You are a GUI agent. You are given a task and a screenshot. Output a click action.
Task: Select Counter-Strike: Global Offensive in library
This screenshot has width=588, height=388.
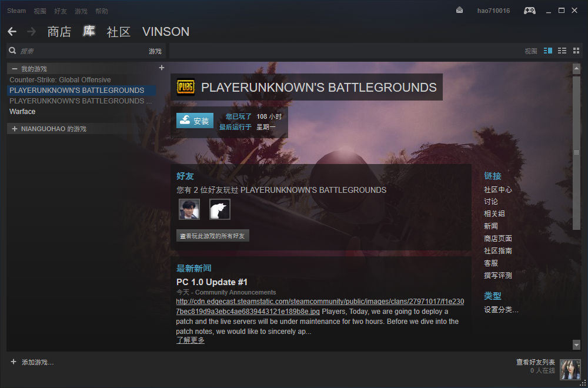click(x=81, y=80)
